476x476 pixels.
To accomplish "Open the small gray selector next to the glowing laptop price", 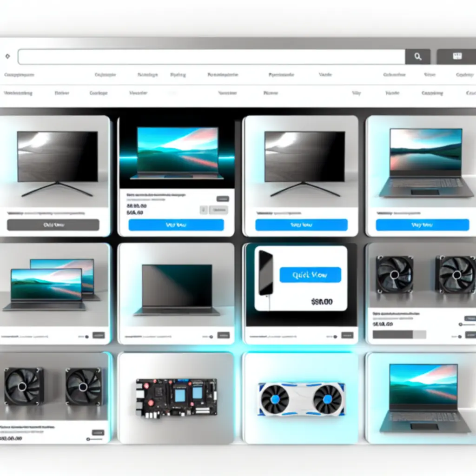I will point(218,210).
